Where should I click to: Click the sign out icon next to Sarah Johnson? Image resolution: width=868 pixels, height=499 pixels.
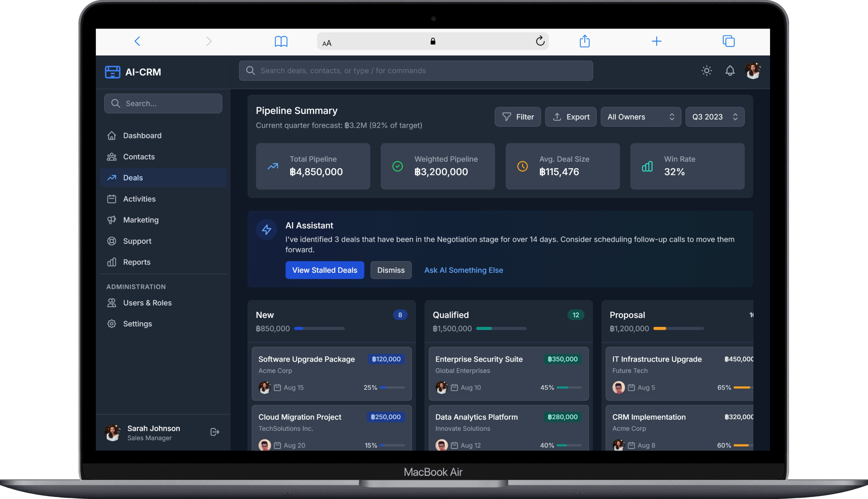tap(214, 432)
